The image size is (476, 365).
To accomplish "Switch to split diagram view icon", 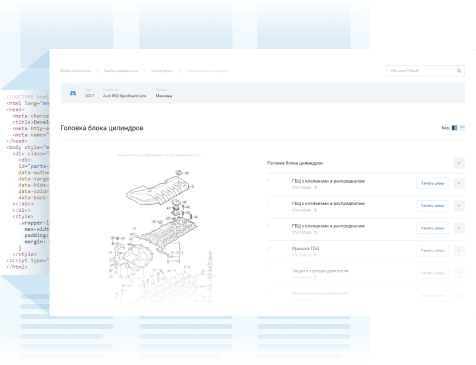I will (454, 128).
